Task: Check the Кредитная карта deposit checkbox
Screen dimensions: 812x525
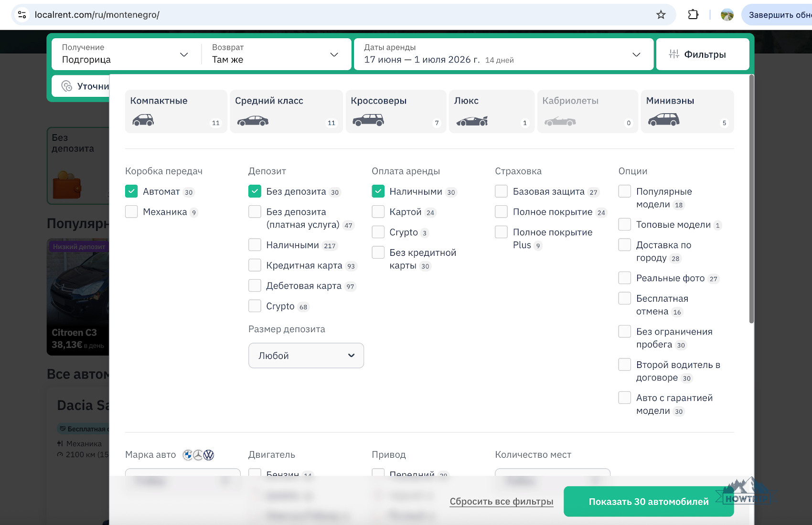Action: (255, 265)
